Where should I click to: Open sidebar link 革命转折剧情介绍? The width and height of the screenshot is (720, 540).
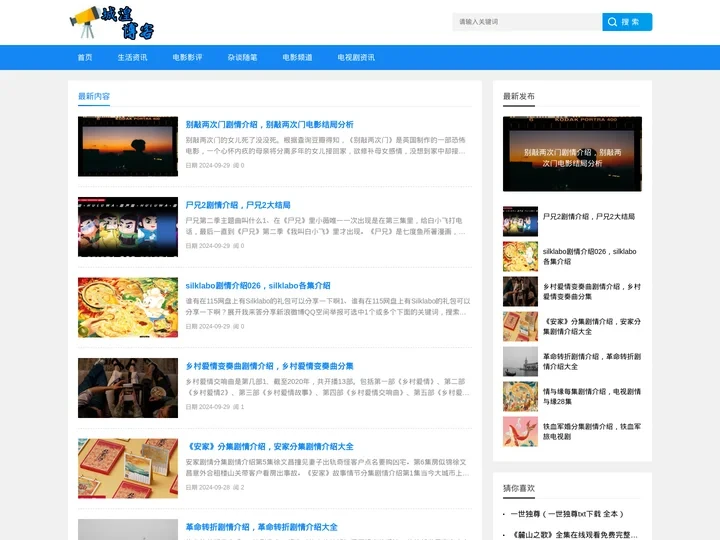click(592, 361)
